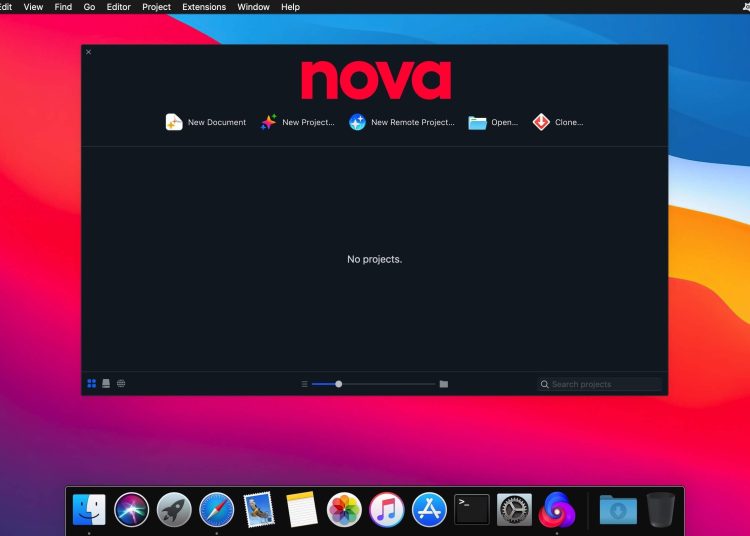The width and height of the screenshot is (750, 536).
Task: Show local projects using the drive icon
Action: click(106, 383)
